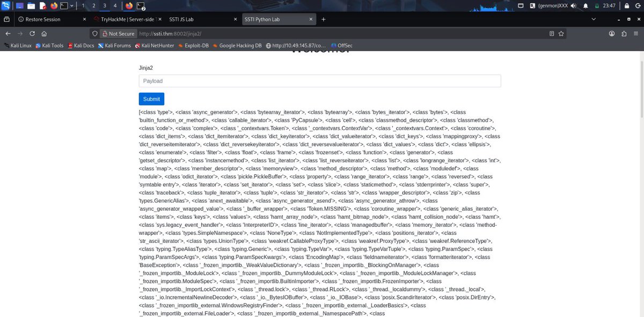The image size is (644, 317).
Task: Close the SSTI JS Lab tab
Action: click(236, 19)
